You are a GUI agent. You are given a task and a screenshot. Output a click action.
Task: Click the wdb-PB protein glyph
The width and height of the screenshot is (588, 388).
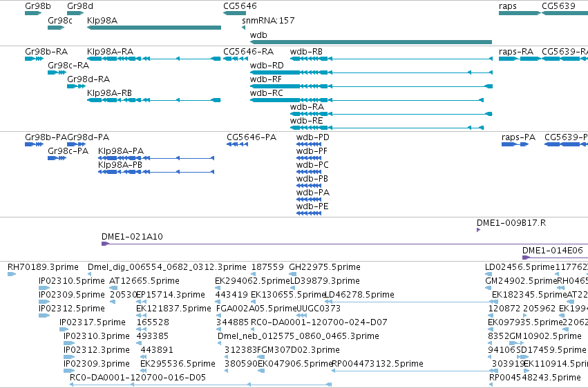309,186
